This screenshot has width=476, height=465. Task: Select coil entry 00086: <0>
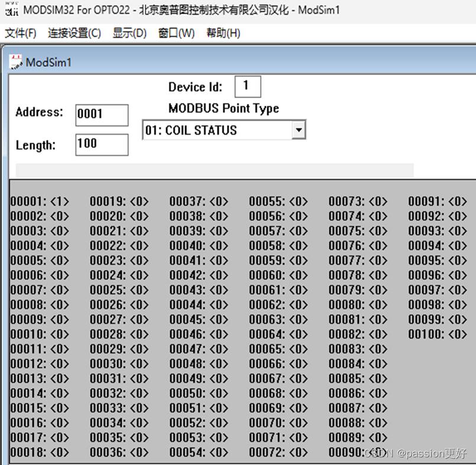[x=358, y=393]
